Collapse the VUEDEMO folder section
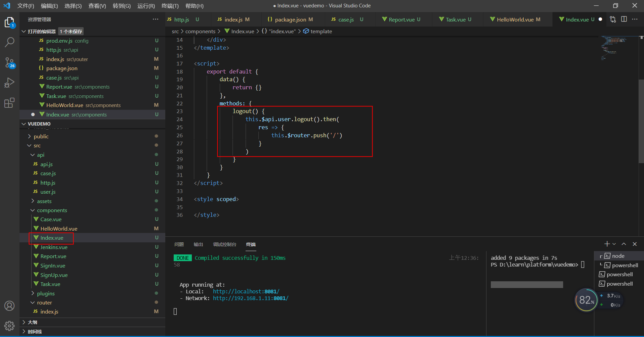Viewport: 644px width, 337px height. pyautogui.click(x=24, y=124)
